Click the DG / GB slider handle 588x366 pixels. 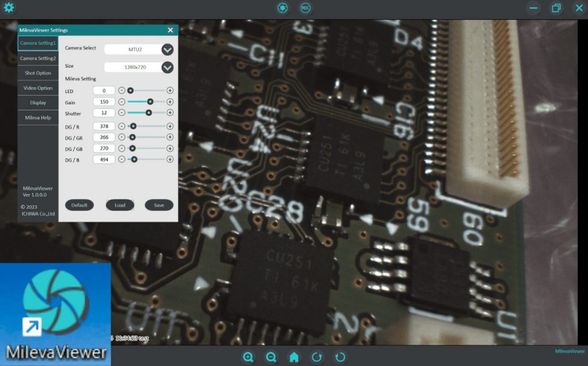[x=133, y=149]
